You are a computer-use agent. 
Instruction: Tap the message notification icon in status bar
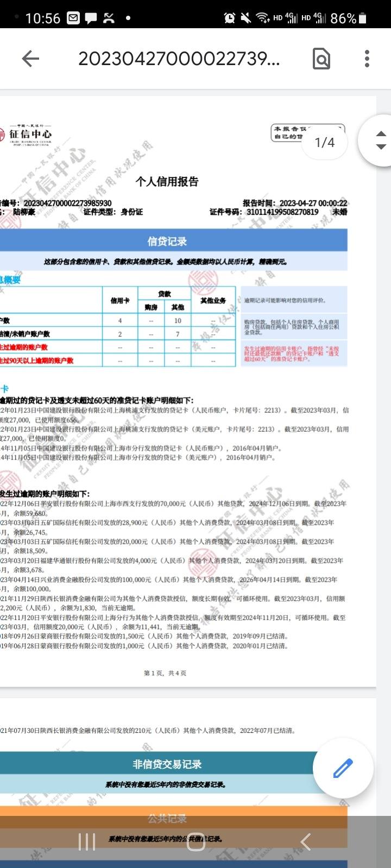(x=91, y=18)
